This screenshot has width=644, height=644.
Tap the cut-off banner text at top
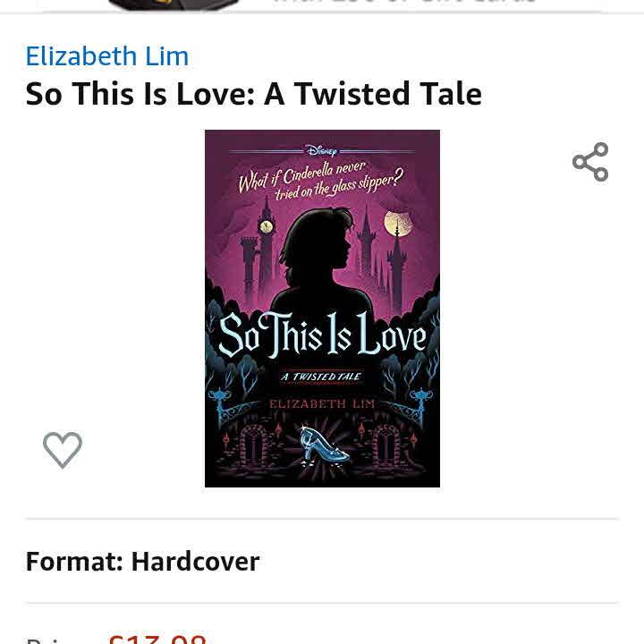pyautogui.click(x=404, y=2)
